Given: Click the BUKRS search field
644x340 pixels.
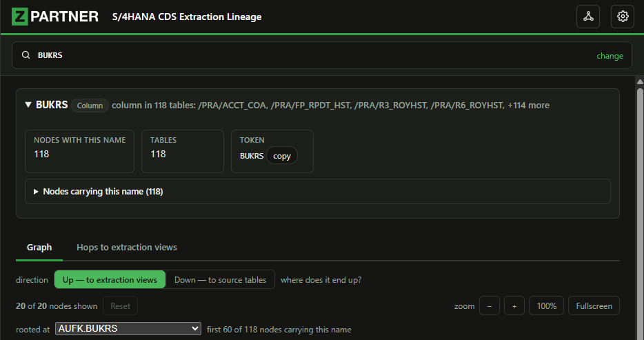Looking at the screenshot, I should tap(321, 55).
